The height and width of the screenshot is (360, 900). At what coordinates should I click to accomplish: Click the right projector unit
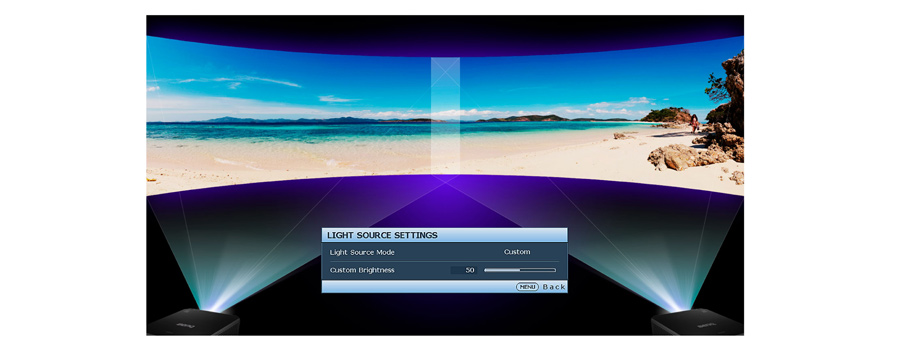click(x=697, y=323)
